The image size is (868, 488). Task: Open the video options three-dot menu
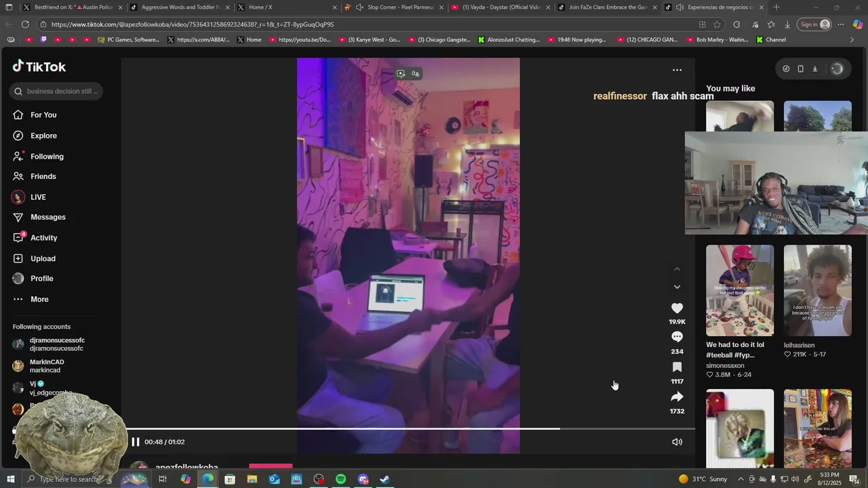point(677,70)
